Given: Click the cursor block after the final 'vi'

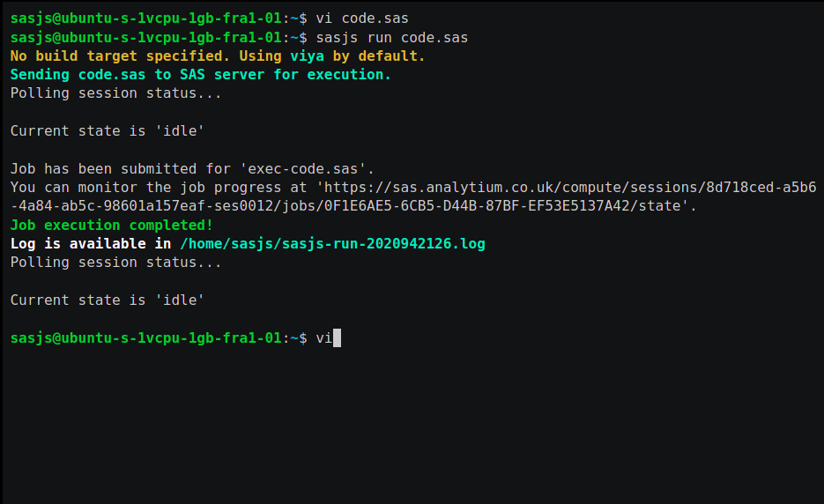Looking at the screenshot, I should [337, 337].
